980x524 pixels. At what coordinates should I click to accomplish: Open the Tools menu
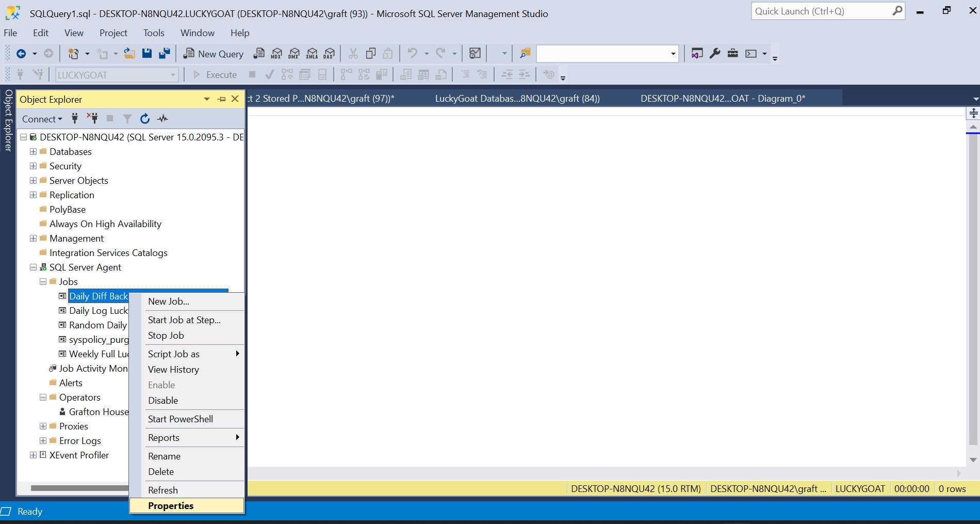pos(154,33)
